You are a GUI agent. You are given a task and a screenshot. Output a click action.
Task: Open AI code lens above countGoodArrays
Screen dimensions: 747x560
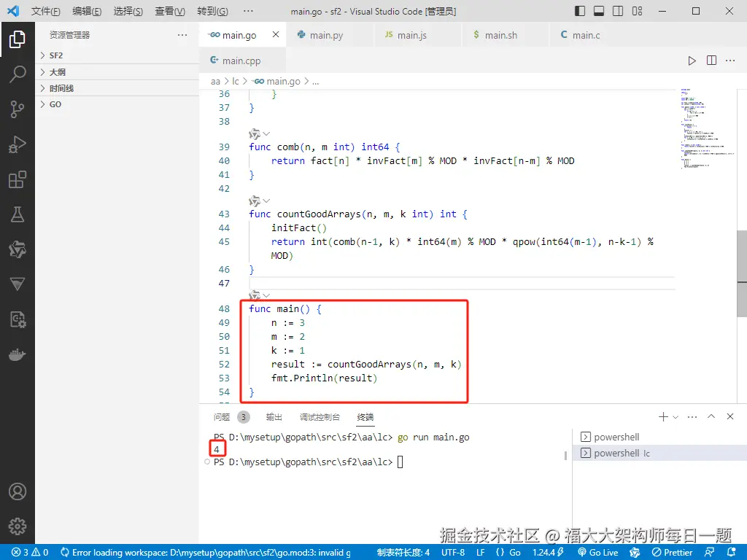pos(259,201)
